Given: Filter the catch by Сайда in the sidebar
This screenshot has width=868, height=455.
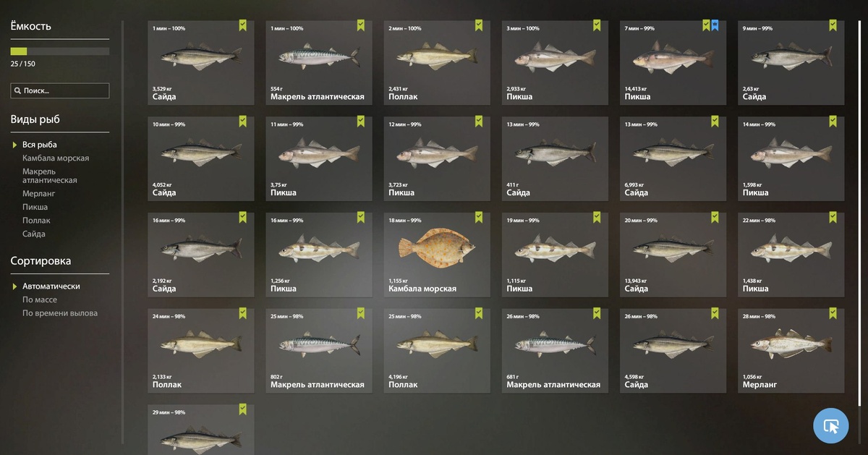Looking at the screenshot, I should 34,234.
